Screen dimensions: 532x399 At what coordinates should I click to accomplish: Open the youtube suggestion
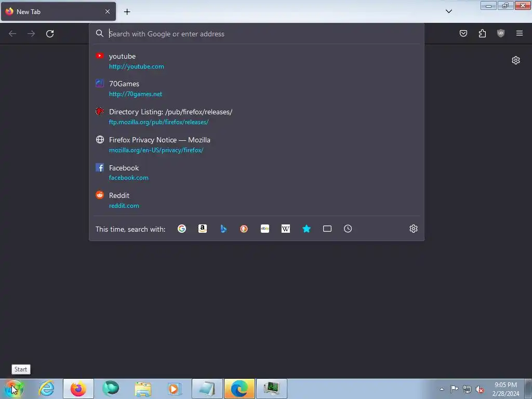(257, 61)
